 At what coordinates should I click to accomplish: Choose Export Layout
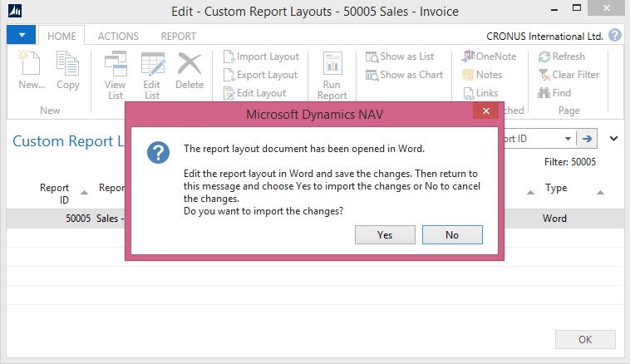pyautogui.click(x=260, y=75)
